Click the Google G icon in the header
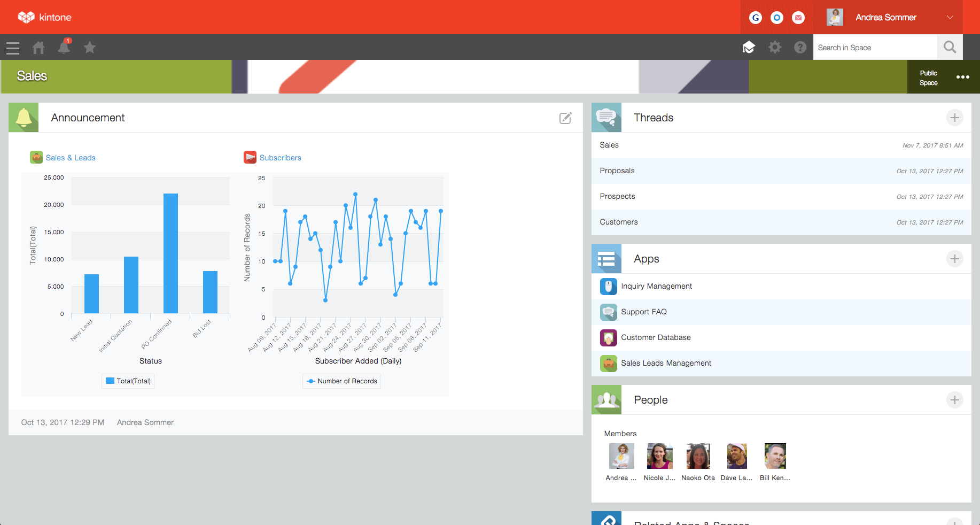 (755, 17)
